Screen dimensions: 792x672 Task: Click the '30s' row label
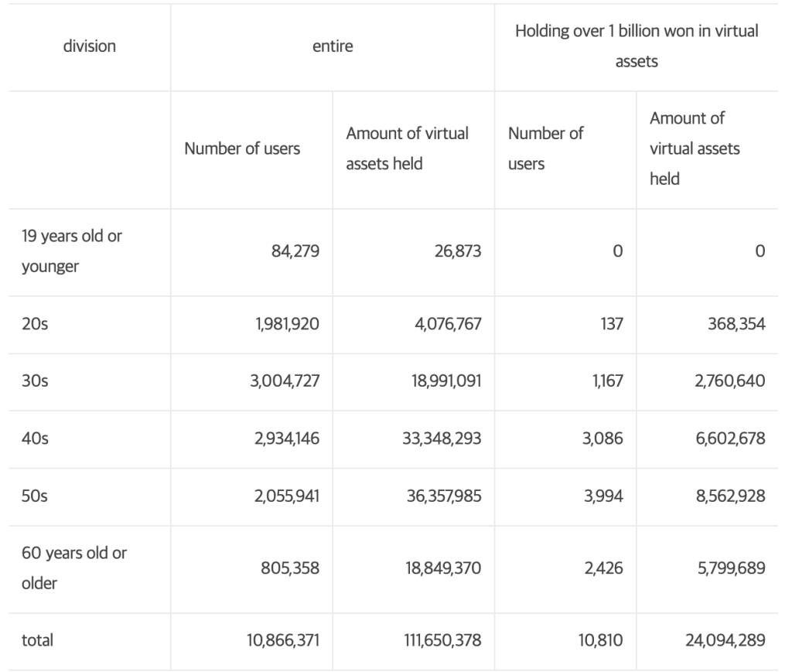click(35, 381)
